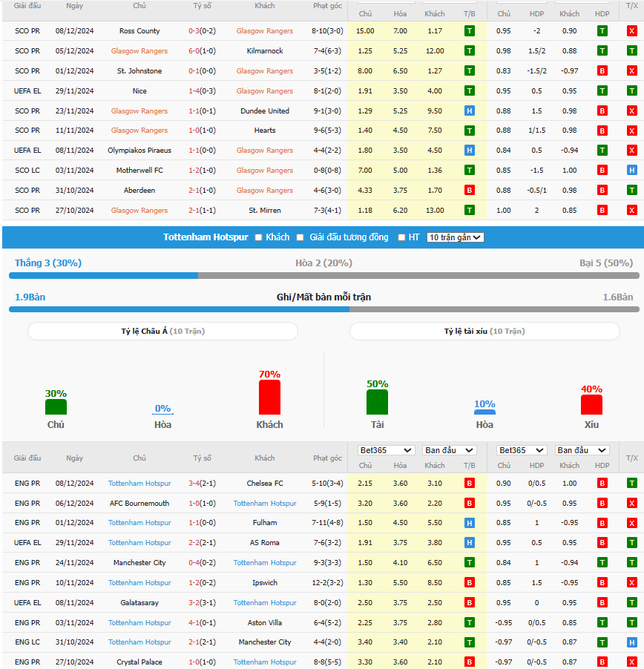Open Kilmarnock team link

265,50
